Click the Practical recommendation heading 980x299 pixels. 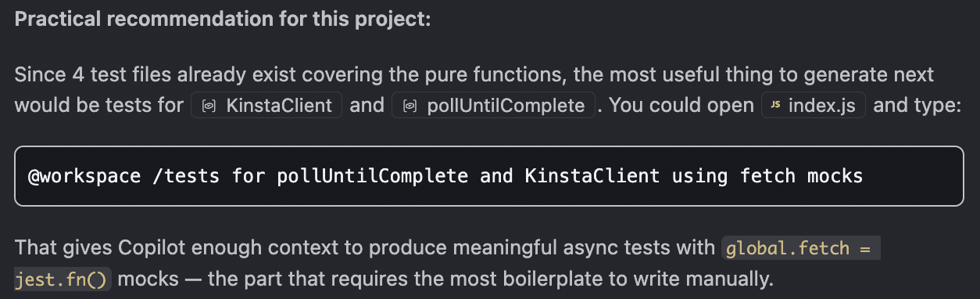223,19
